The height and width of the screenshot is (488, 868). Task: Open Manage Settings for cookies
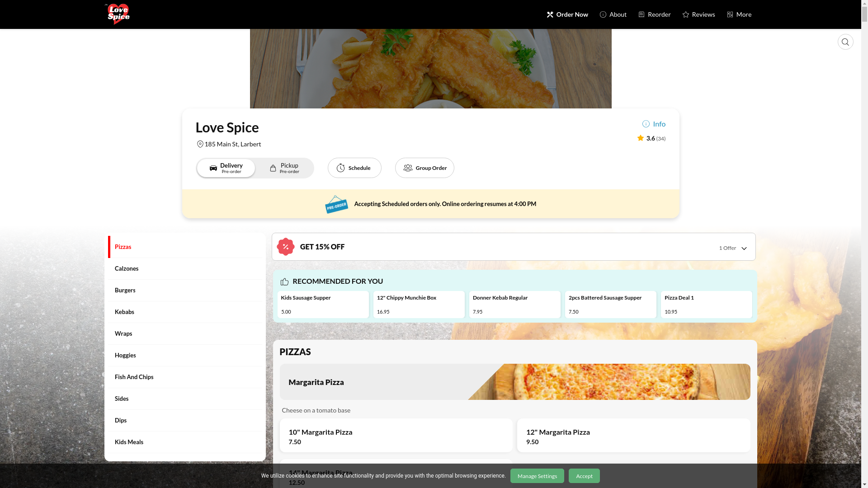pos(537,476)
